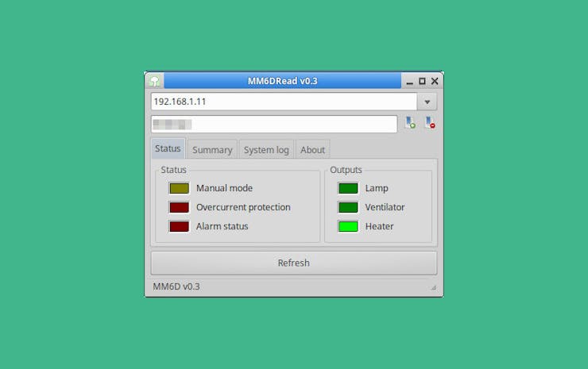
Task: Click the Overcurrent protection red indicator
Action: (180, 207)
